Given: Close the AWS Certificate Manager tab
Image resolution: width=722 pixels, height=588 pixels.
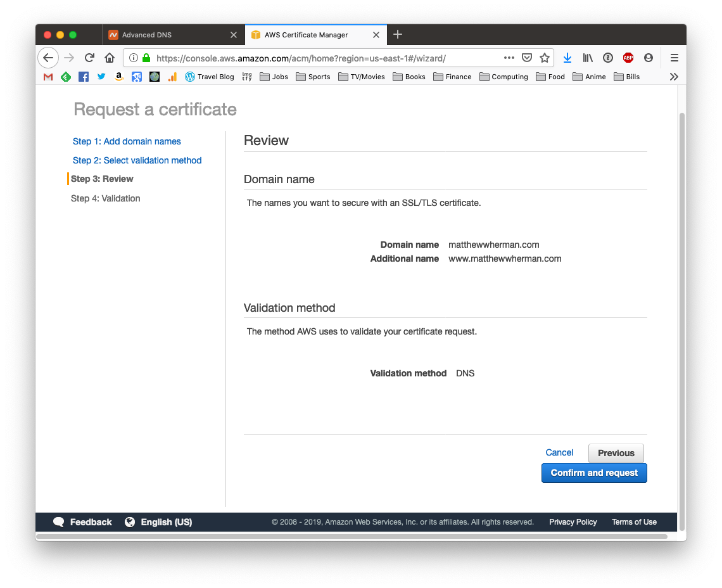Looking at the screenshot, I should coord(376,35).
